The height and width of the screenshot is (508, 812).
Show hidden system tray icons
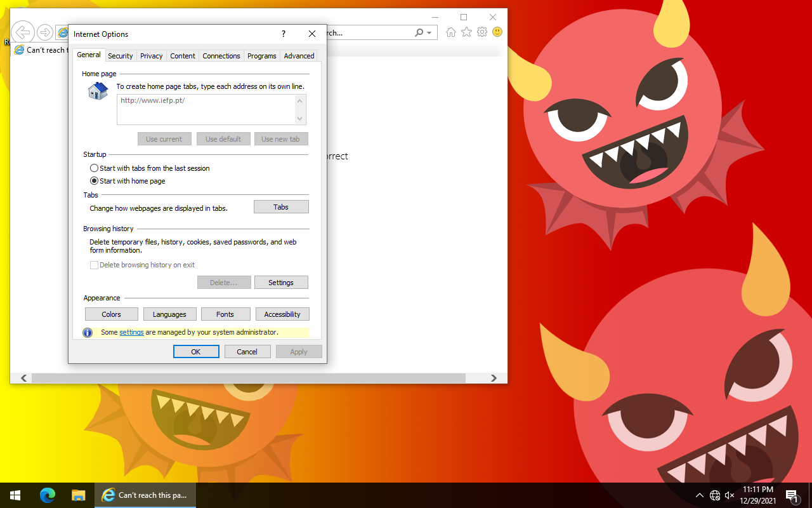click(x=699, y=495)
